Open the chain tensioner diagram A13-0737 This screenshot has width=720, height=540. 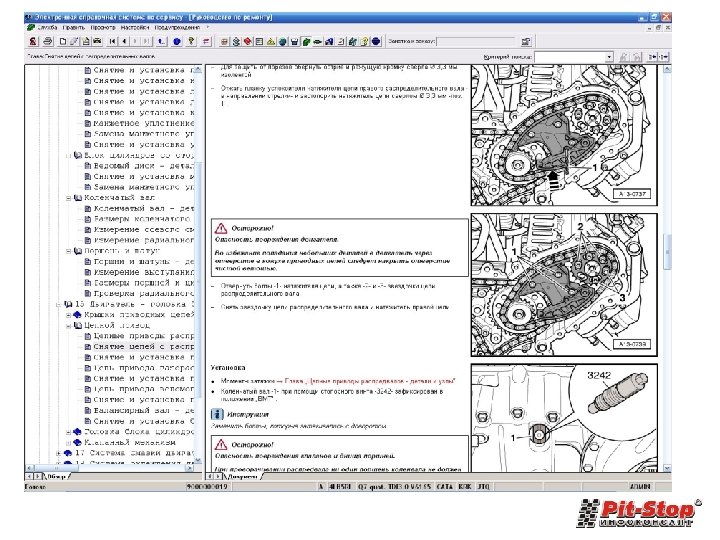pyautogui.click(x=564, y=135)
